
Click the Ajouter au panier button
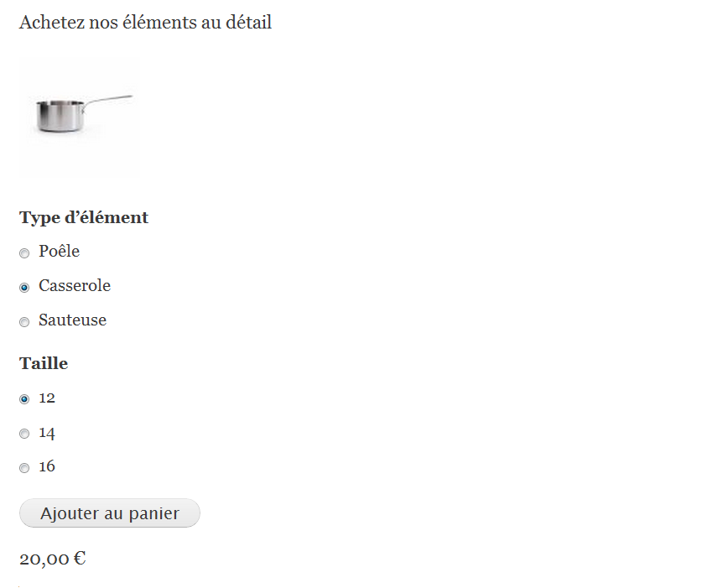(x=110, y=513)
